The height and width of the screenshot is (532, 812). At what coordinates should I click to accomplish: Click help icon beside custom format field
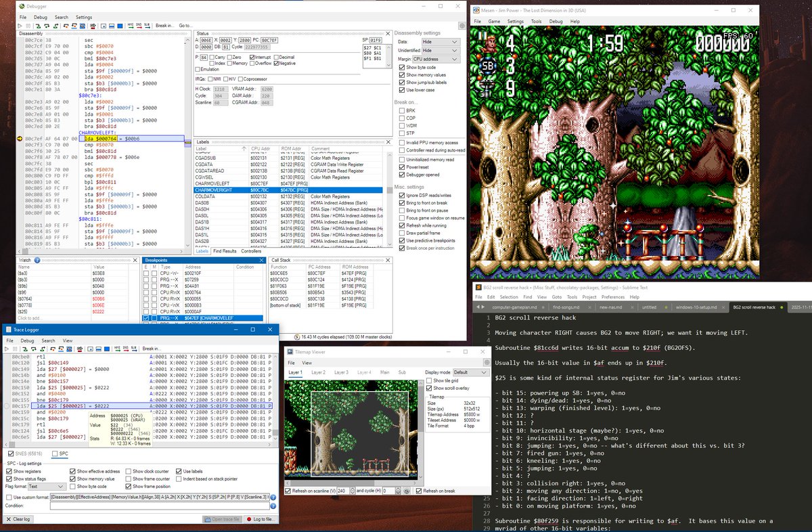coord(273,497)
